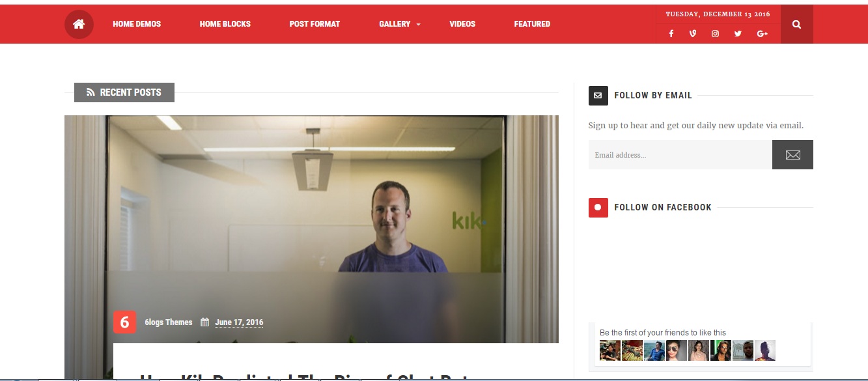Go to the Post Format menu item

[315, 24]
